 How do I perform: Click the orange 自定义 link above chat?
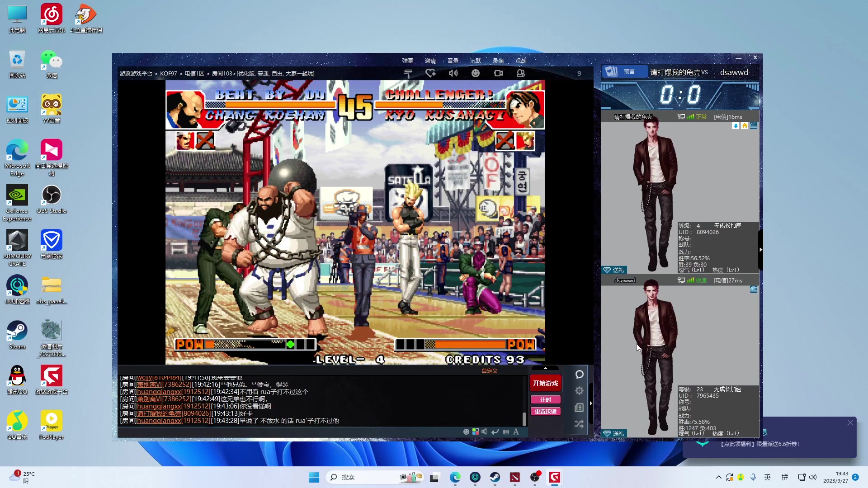pos(489,371)
